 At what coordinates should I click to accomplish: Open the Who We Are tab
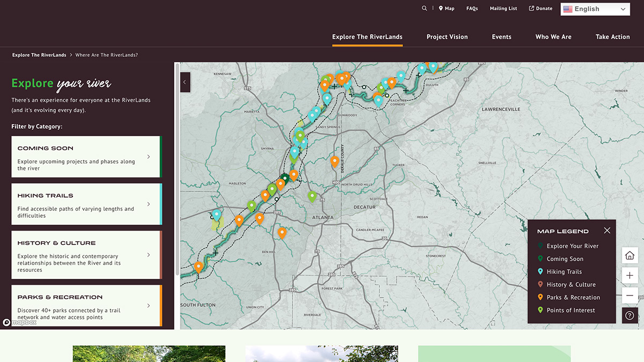[x=553, y=37]
